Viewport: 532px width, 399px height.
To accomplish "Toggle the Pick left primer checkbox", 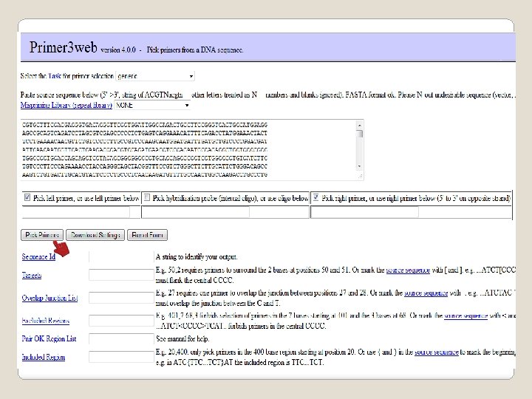I will point(27,197).
